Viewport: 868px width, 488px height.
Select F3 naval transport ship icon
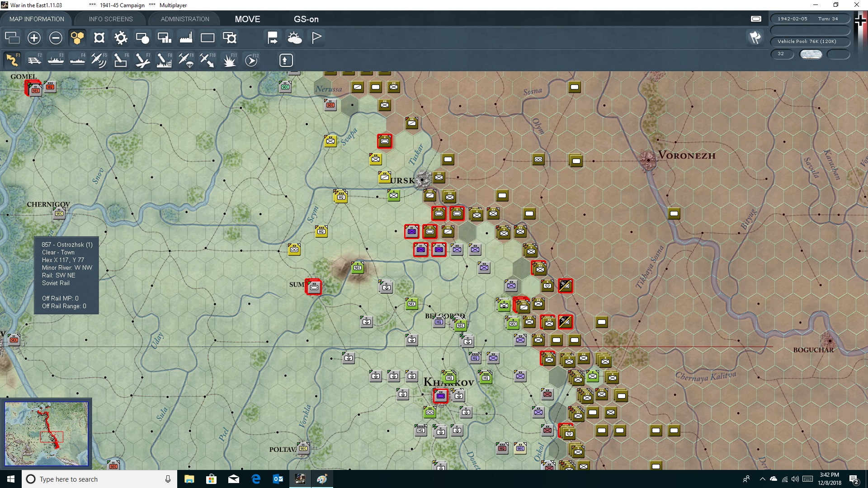click(56, 60)
